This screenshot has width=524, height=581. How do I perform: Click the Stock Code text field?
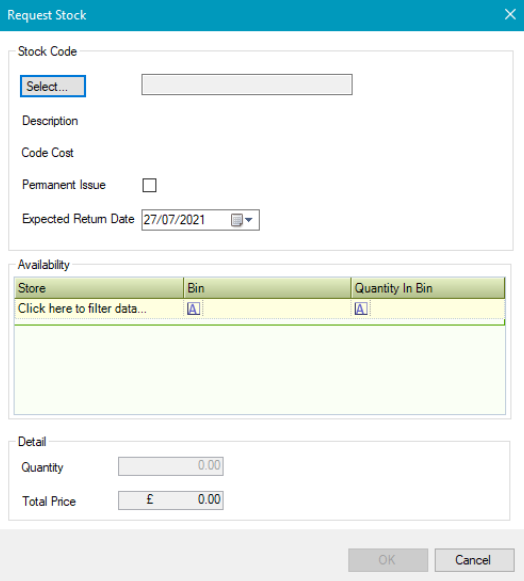pos(247,84)
